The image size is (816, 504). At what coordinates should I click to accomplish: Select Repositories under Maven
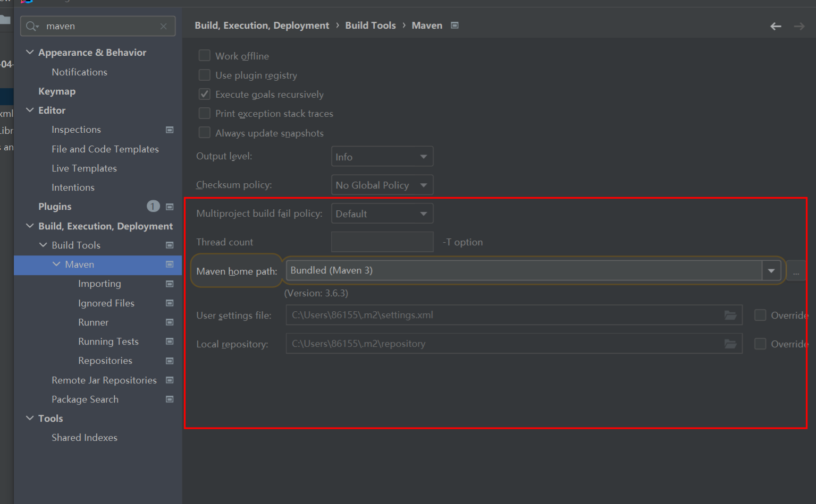coord(105,361)
